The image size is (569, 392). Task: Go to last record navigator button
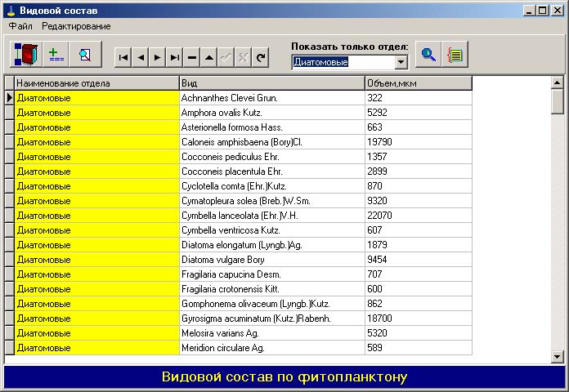175,57
